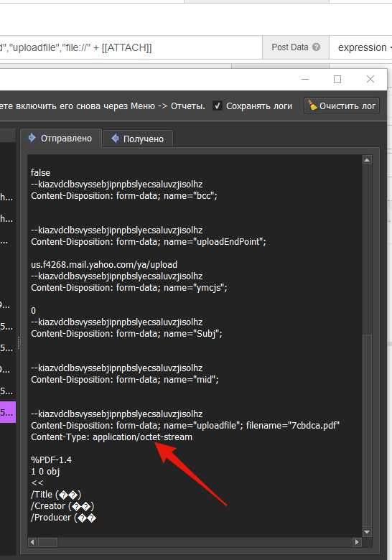The height and width of the screenshot is (560, 392).
Task: Click the Post Data help question icon
Action: pyautogui.click(x=316, y=47)
